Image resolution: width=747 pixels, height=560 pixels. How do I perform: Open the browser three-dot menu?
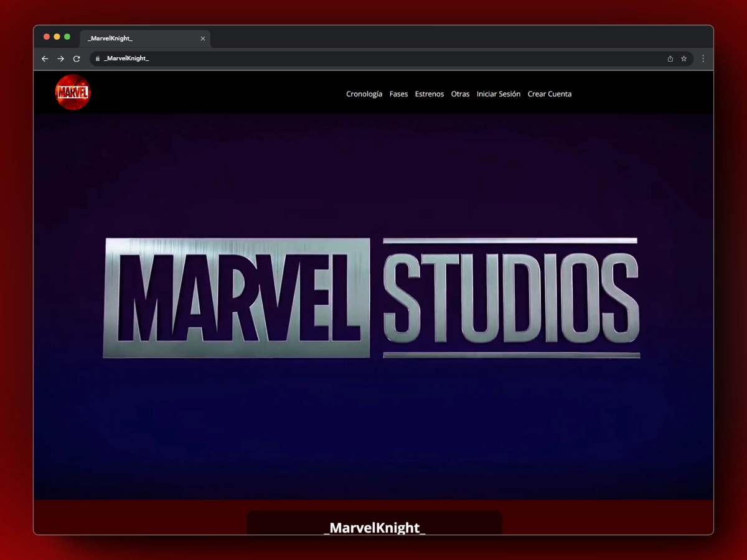703,58
